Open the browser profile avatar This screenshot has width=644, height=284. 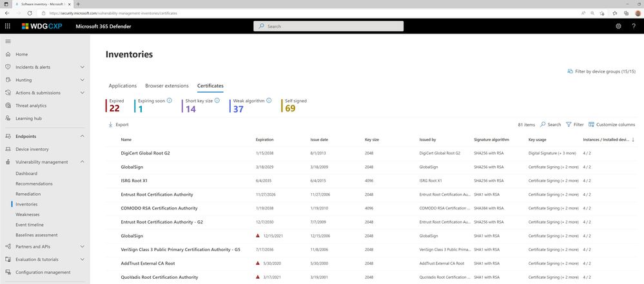pos(638,13)
